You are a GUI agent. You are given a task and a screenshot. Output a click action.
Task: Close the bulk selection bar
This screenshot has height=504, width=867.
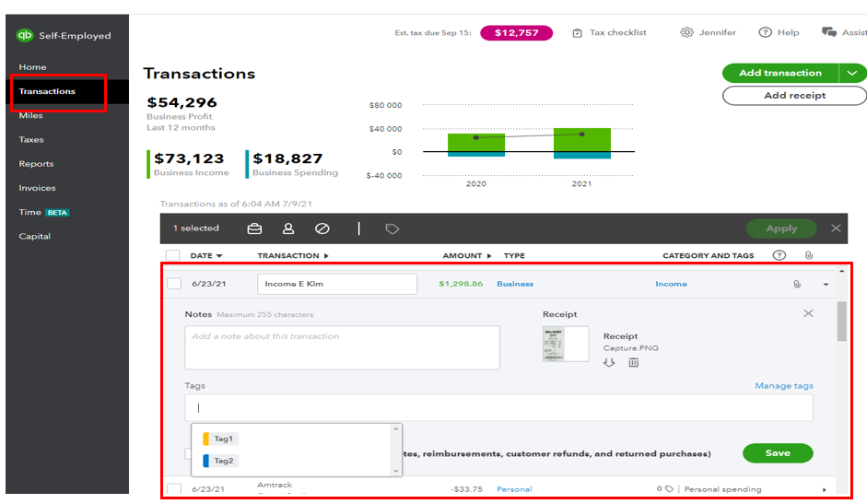(x=836, y=228)
